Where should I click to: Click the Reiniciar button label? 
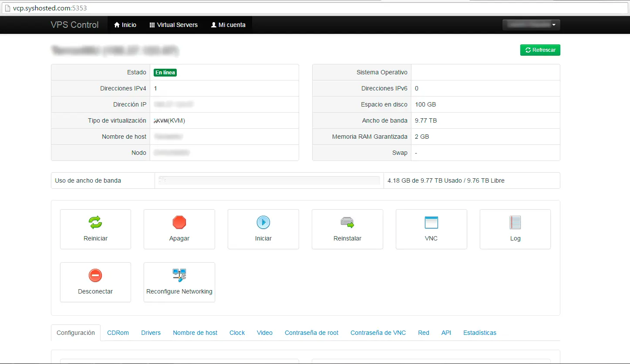pyautogui.click(x=95, y=238)
